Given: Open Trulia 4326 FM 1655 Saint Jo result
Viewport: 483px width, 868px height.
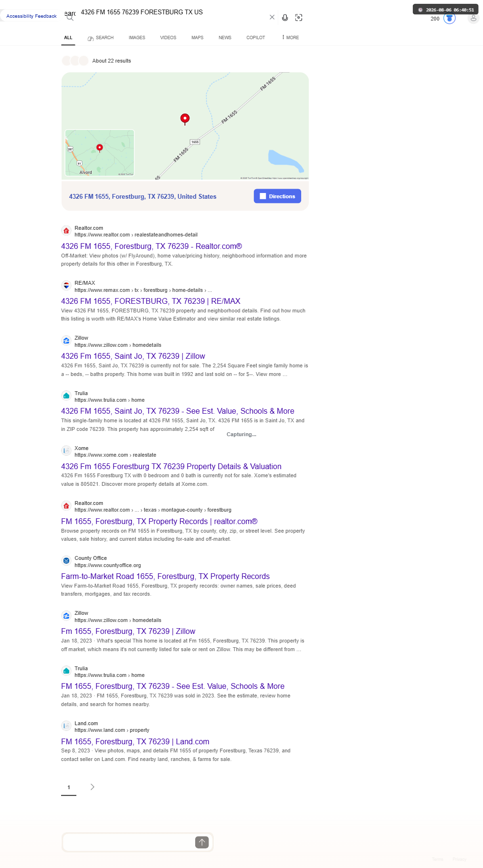Looking at the screenshot, I should pyautogui.click(x=178, y=411).
